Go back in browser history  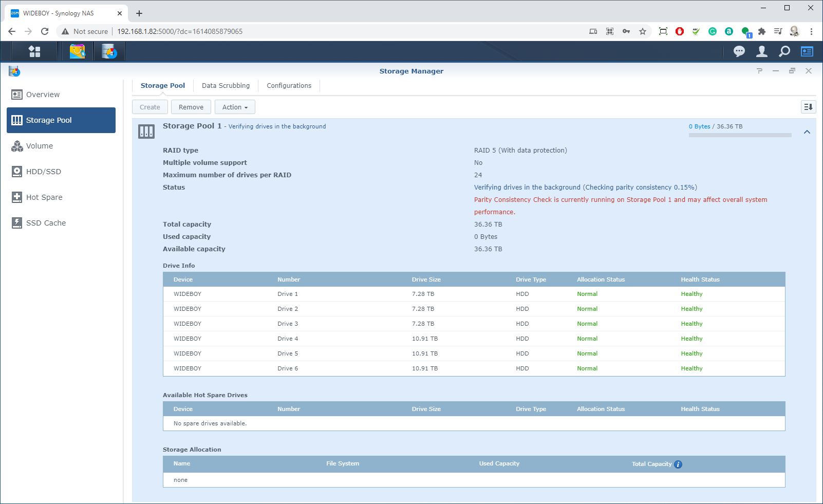tap(12, 31)
